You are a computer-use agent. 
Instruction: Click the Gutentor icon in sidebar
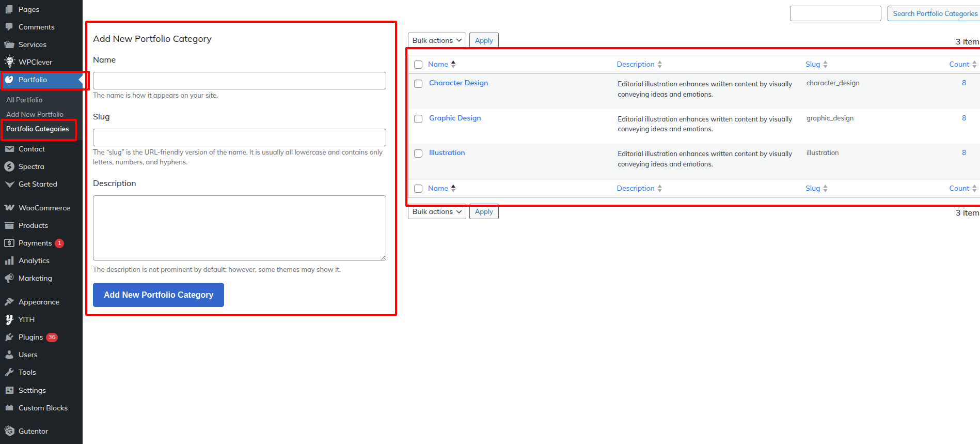tap(9, 431)
